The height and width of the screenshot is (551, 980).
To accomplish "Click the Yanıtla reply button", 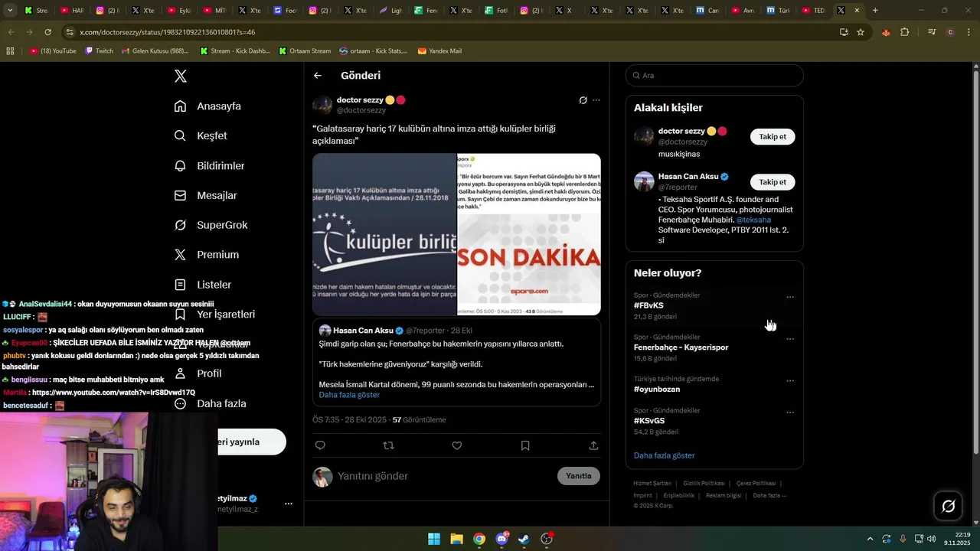I will 579,476.
